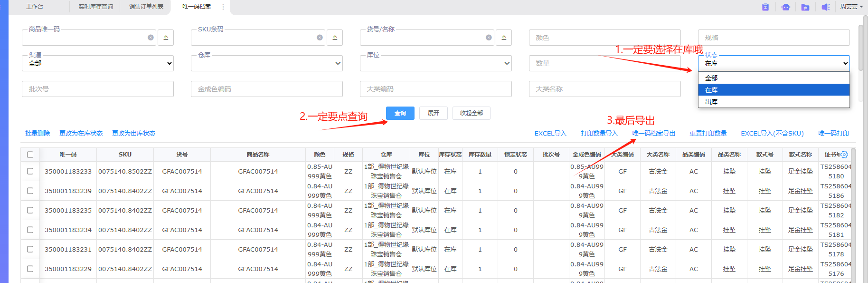This screenshot has width=868, height=283.
Task: Check the row for 350001183233
Action: (30, 171)
